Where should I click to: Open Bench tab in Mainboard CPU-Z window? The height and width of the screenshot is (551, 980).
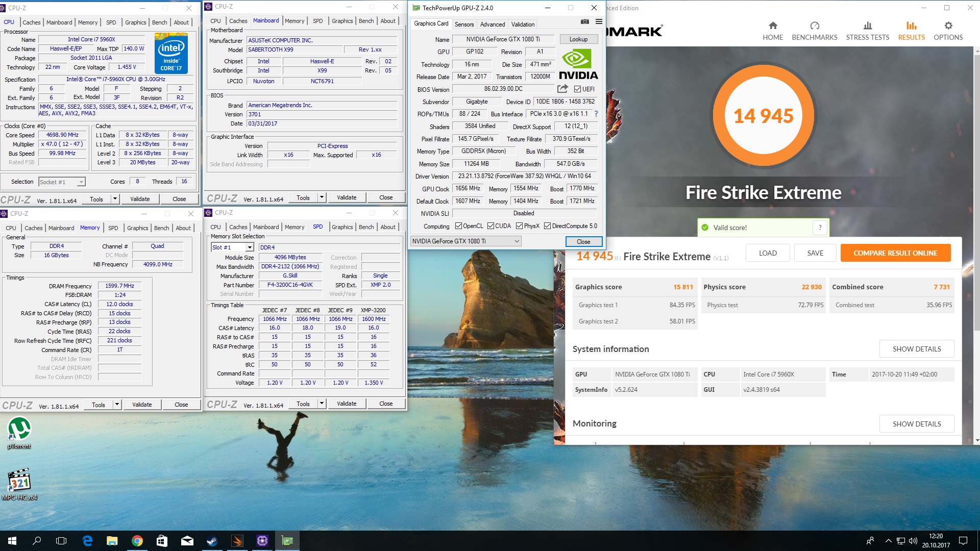[x=366, y=21]
